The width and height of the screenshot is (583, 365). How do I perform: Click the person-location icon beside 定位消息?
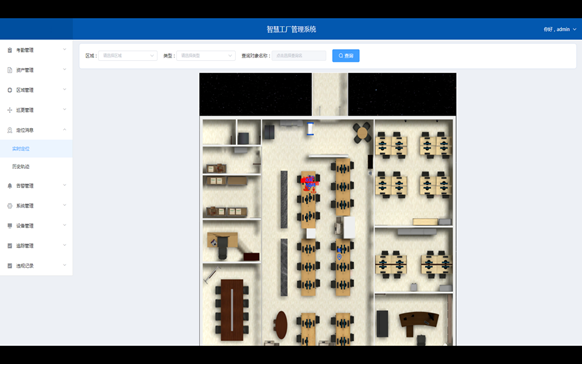tap(10, 130)
